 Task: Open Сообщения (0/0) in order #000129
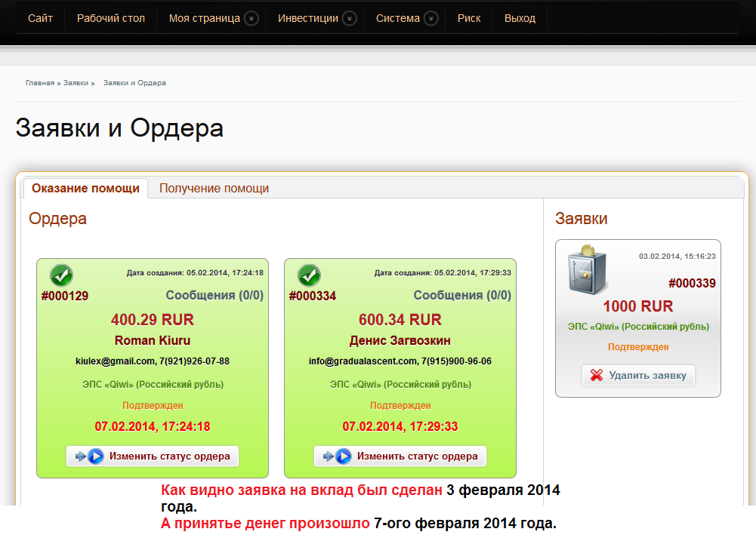click(214, 296)
